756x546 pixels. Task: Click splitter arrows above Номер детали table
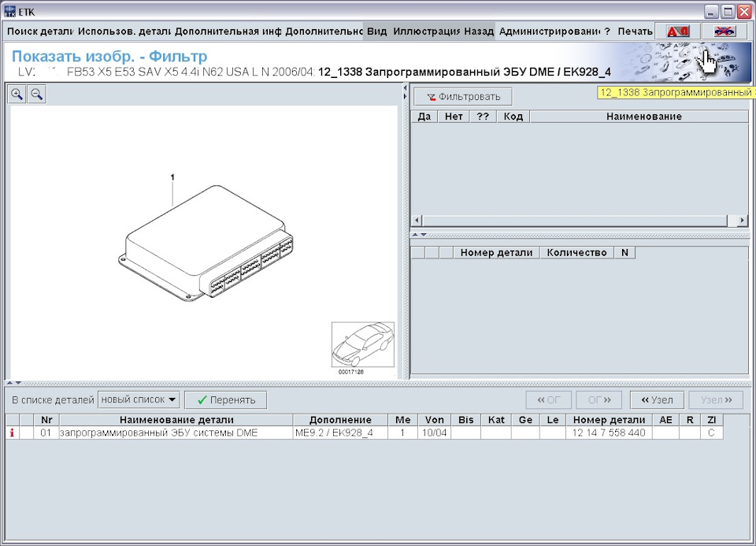pos(420,235)
